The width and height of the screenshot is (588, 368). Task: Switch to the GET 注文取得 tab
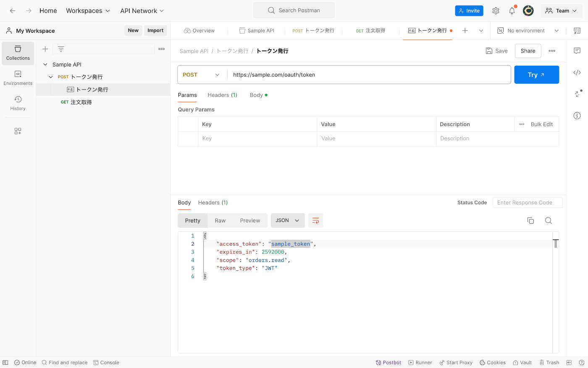point(370,31)
